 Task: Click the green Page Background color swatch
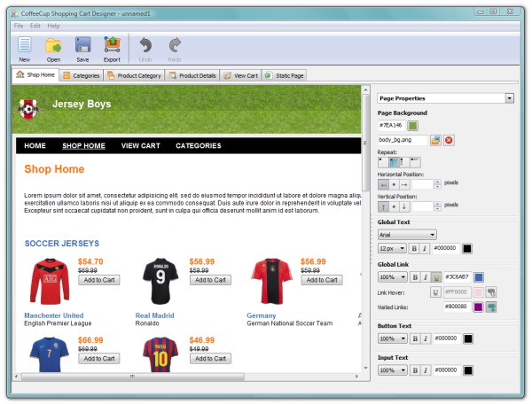[x=412, y=126]
